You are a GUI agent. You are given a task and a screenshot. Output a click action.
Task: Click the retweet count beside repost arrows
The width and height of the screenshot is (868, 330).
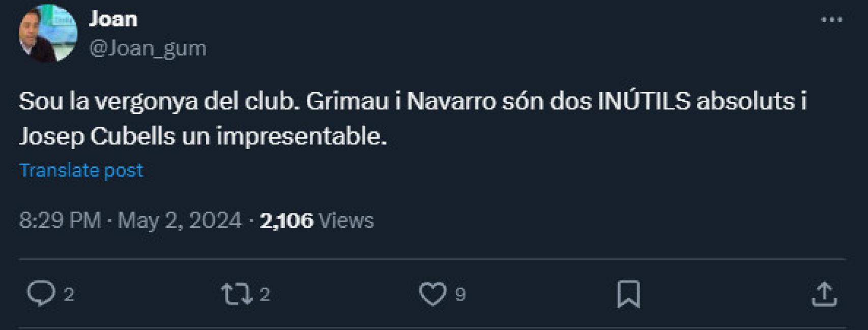[x=265, y=294]
